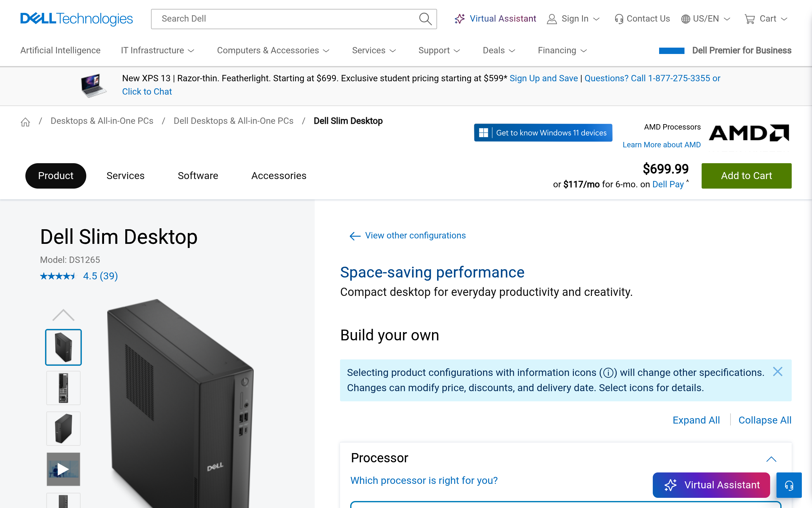Open the IT Infrastructure menu
812x508 pixels.
coord(158,50)
